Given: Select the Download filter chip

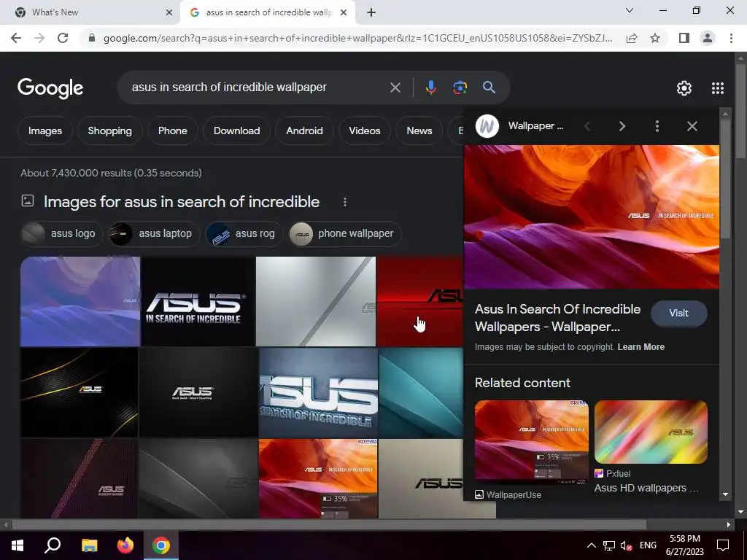Looking at the screenshot, I should pos(237,131).
